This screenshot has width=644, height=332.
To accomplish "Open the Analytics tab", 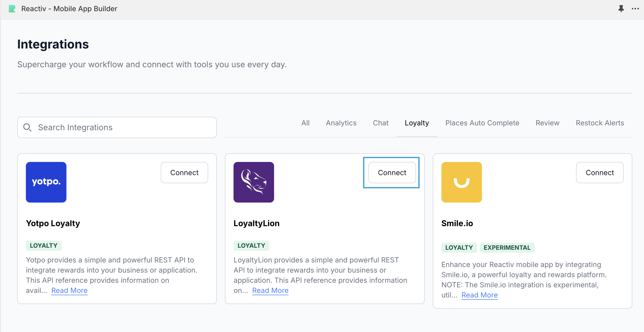I will pos(341,123).
